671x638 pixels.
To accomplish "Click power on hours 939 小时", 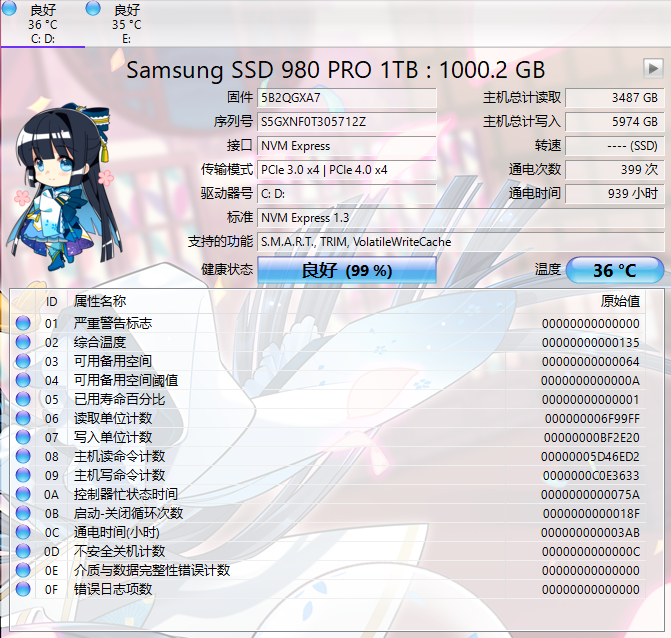I will coord(615,194).
